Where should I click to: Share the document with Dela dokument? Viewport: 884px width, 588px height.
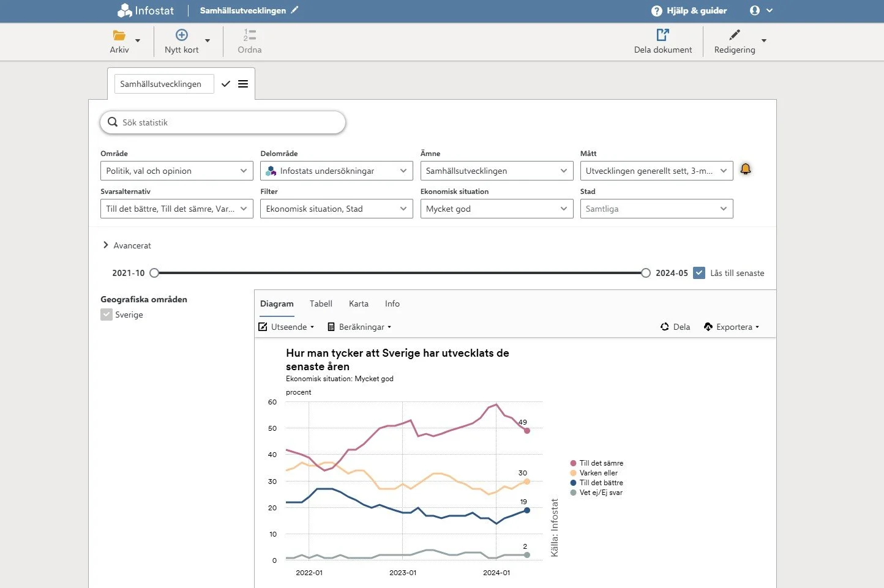pos(663,41)
